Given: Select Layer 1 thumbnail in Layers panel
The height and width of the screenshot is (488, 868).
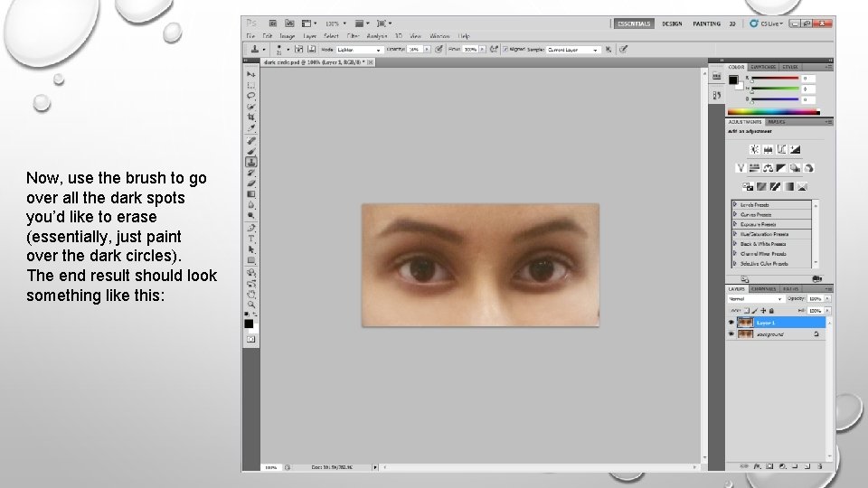Looking at the screenshot, I should pyautogui.click(x=745, y=323).
